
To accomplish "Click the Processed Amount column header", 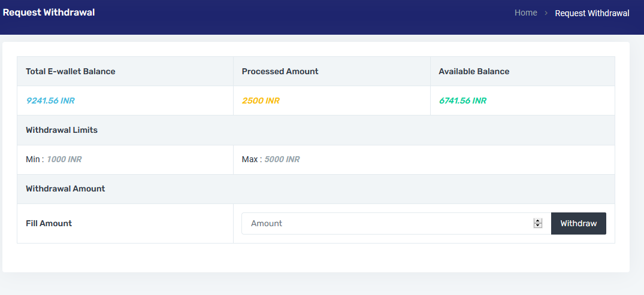I will point(280,71).
